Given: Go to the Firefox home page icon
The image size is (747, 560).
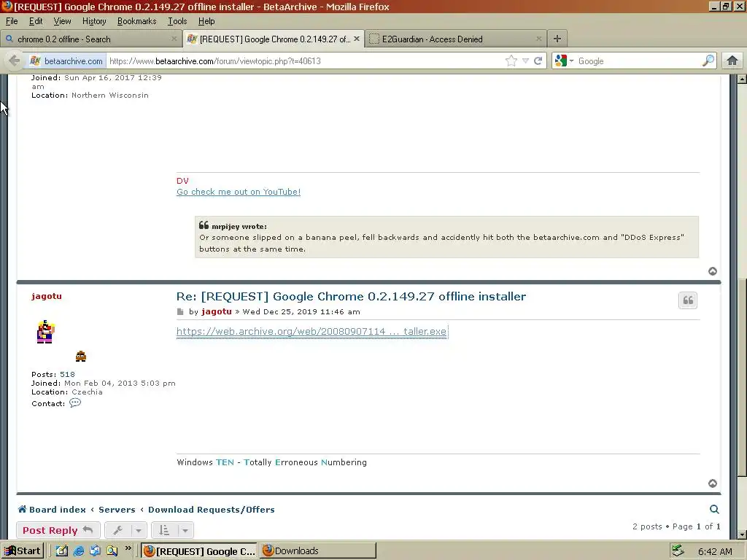Looking at the screenshot, I should [x=732, y=61].
